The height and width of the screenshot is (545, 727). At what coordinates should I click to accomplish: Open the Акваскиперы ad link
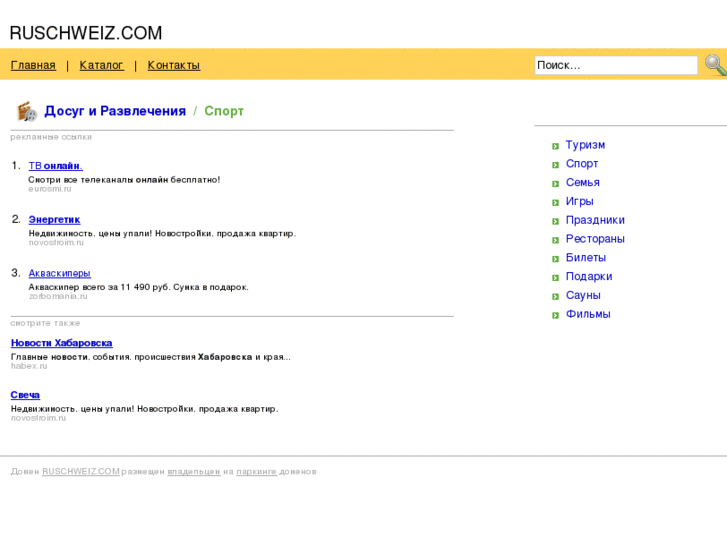pyautogui.click(x=60, y=273)
